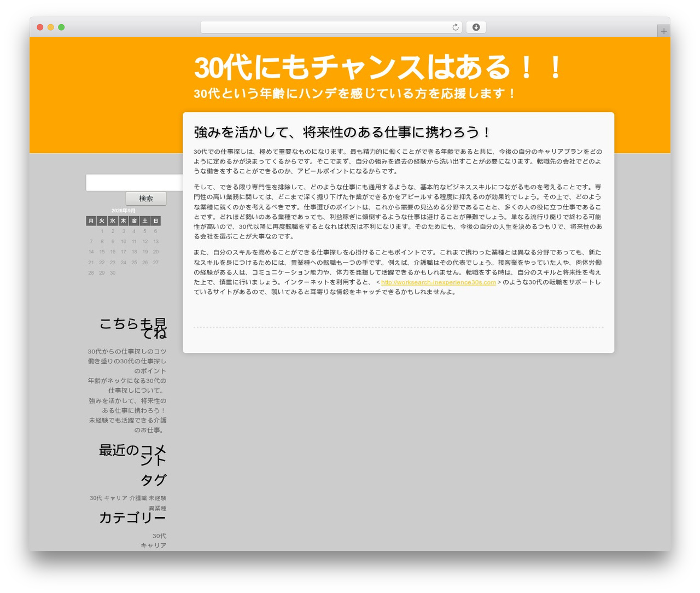Click the calendar caption 2026年9月
Screen dimensions: 700x593
click(124, 211)
